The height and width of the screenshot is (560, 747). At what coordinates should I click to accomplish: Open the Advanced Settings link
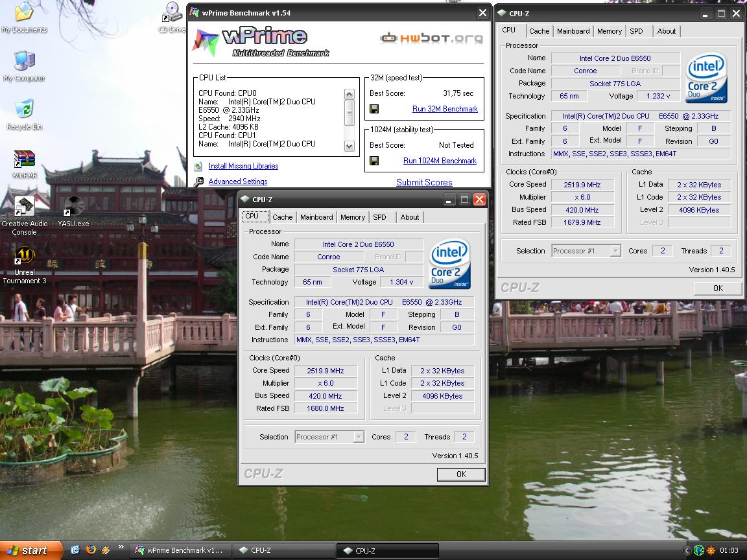tap(238, 181)
